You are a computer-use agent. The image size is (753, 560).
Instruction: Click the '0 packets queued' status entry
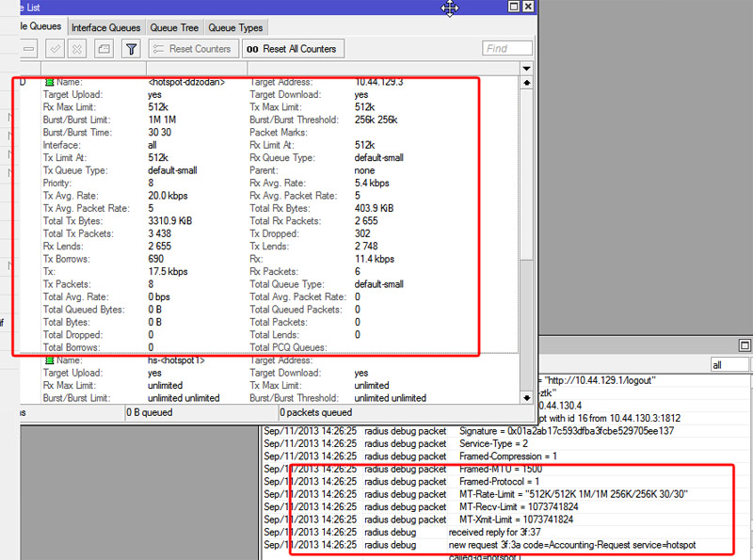pos(316,412)
